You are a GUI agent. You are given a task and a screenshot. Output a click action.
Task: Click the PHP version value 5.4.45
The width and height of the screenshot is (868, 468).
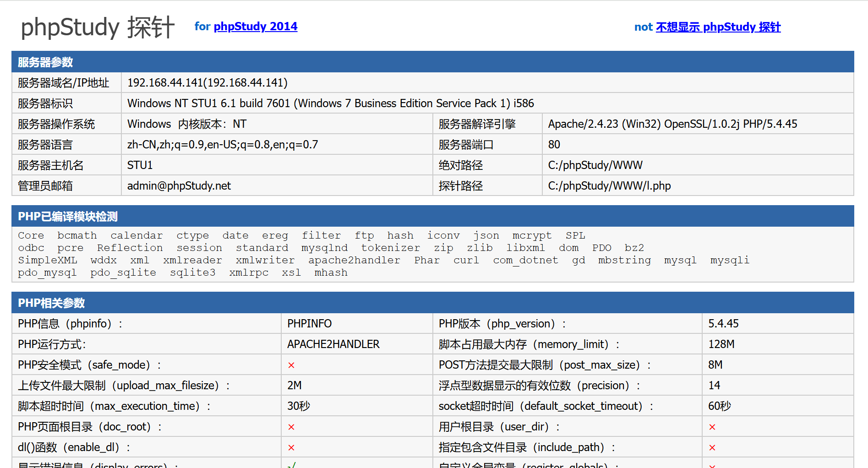pos(723,324)
